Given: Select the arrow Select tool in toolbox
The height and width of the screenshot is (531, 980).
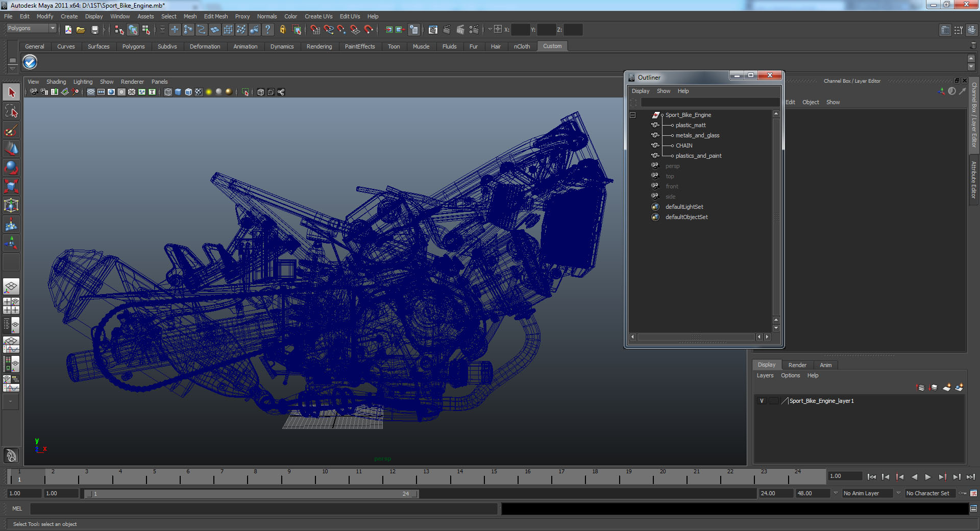Looking at the screenshot, I should pyautogui.click(x=11, y=92).
